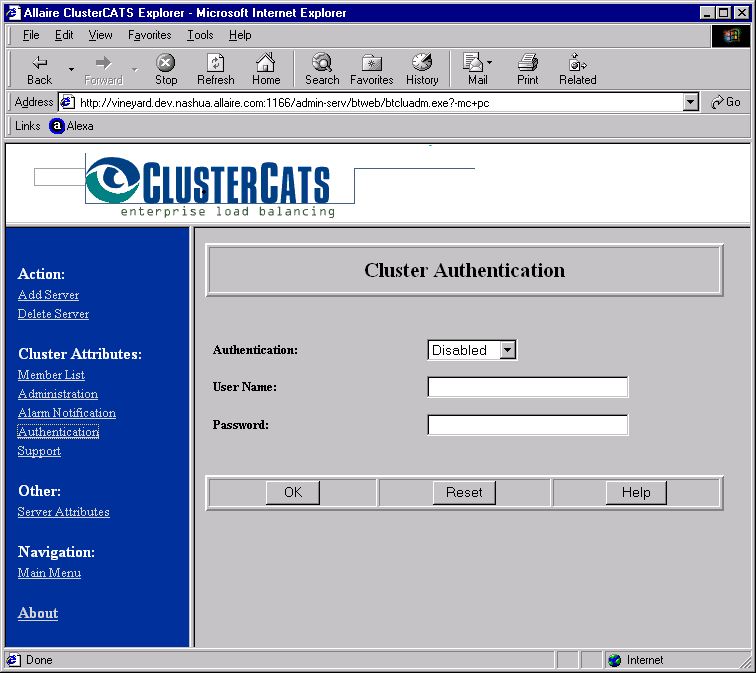Expand the Address bar URL dropdown
The width and height of the screenshot is (756, 673).
tap(690, 102)
